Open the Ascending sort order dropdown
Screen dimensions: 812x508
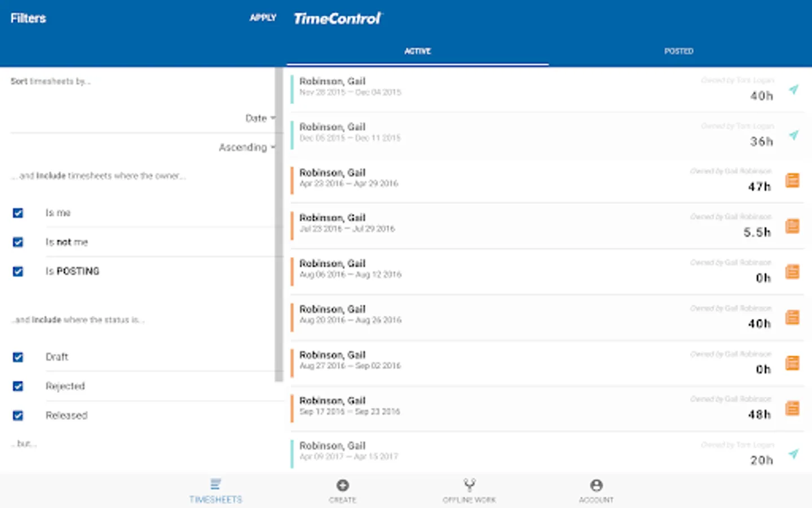pos(247,147)
